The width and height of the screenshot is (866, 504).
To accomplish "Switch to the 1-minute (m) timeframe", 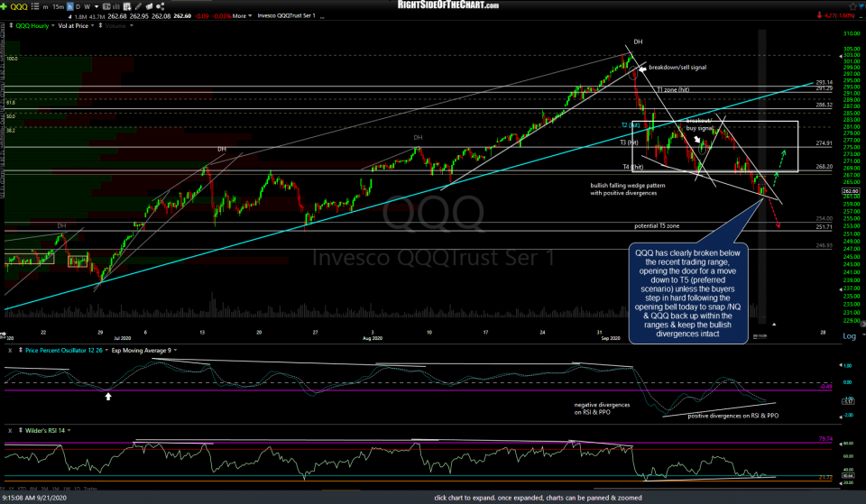I will pos(45,7).
